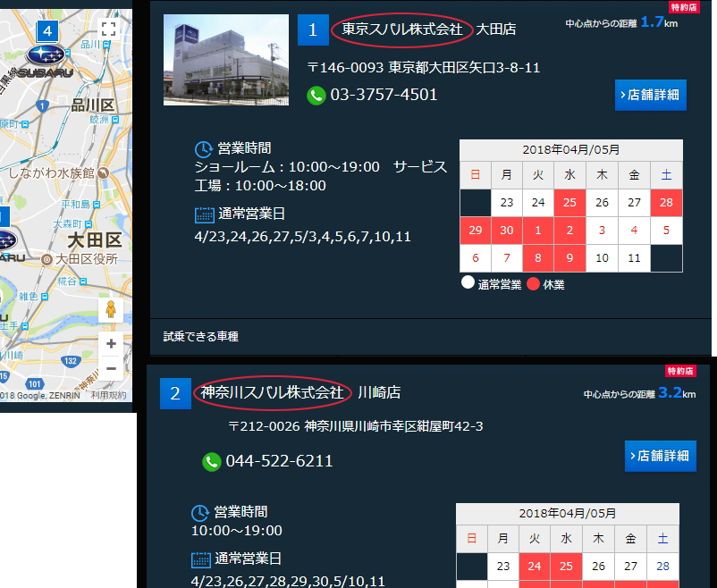
Task: Click the 神奈川スバル株式会社 store name
Action: pyautogui.click(x=272, y=392)
